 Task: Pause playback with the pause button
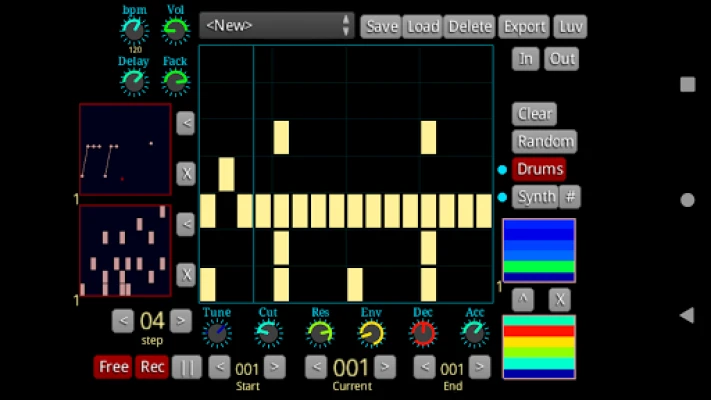tap(186, 367)
